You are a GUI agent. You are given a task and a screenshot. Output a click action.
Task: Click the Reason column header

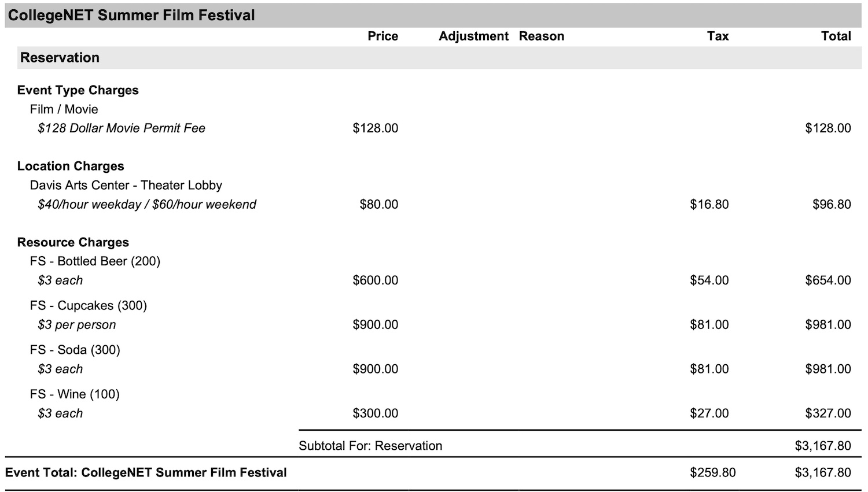click(541, 36)
